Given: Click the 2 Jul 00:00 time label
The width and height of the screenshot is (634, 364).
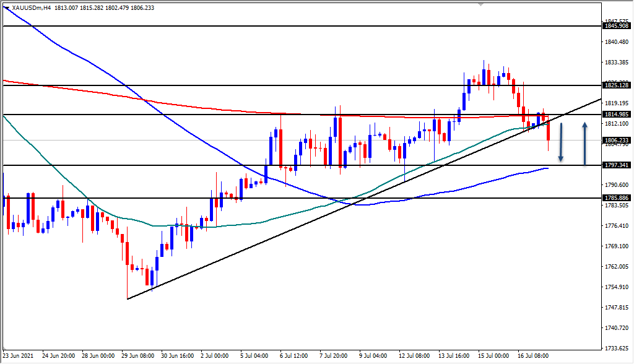Looking at the screenshot, I should [214, 356].
